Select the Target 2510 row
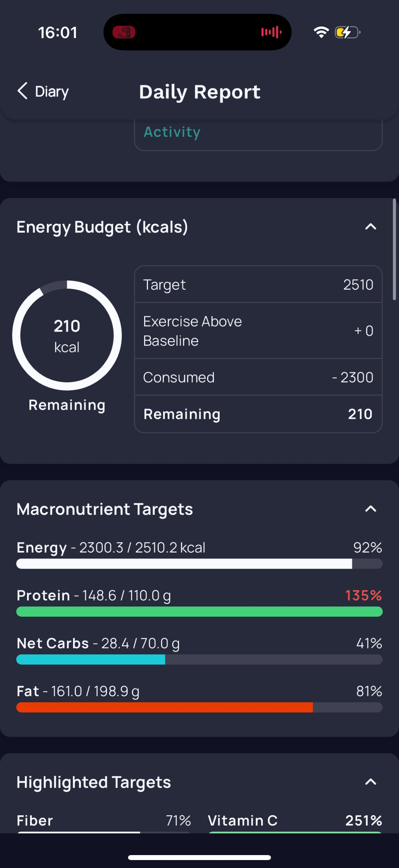399x868 pixels. pos(258,285)
